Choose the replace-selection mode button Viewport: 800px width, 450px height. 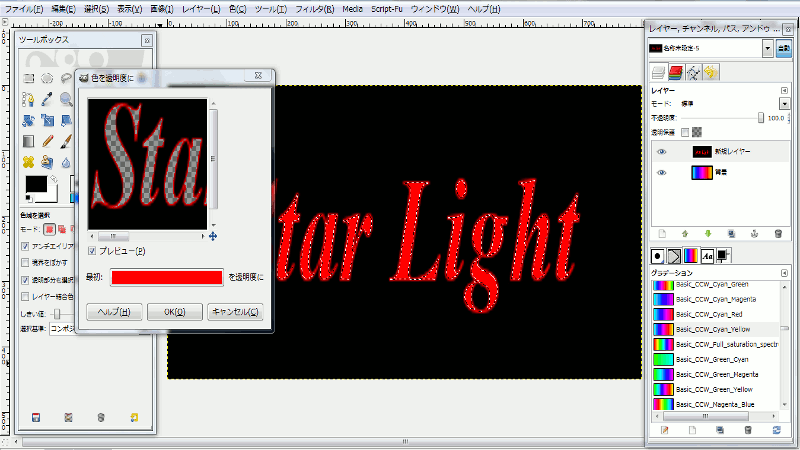pos(49,229)
